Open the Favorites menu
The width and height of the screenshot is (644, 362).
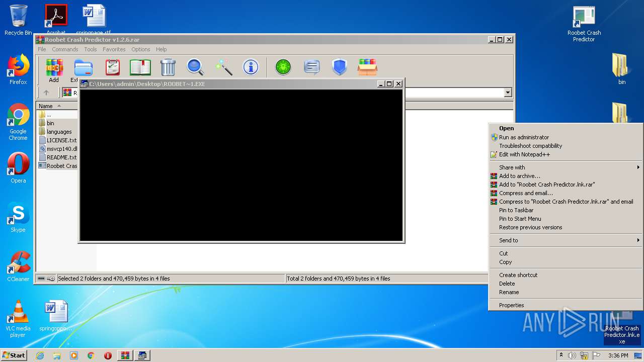(x=114, y=49)
